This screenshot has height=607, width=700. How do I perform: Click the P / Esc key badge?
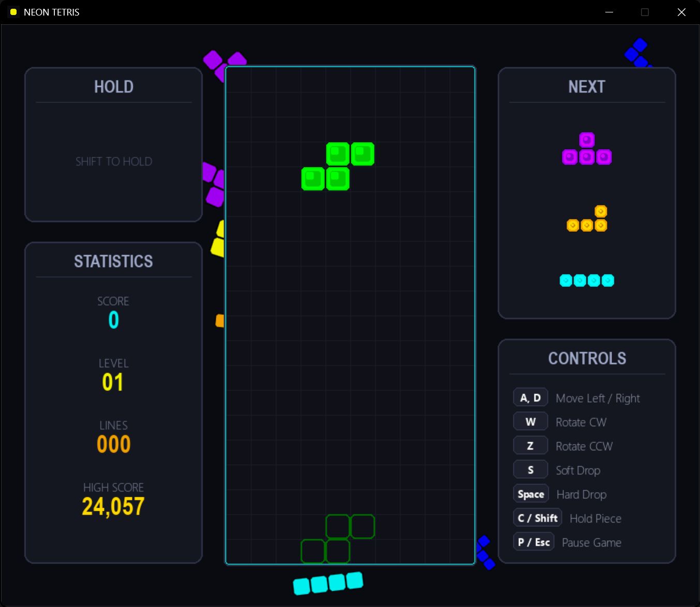533,542
